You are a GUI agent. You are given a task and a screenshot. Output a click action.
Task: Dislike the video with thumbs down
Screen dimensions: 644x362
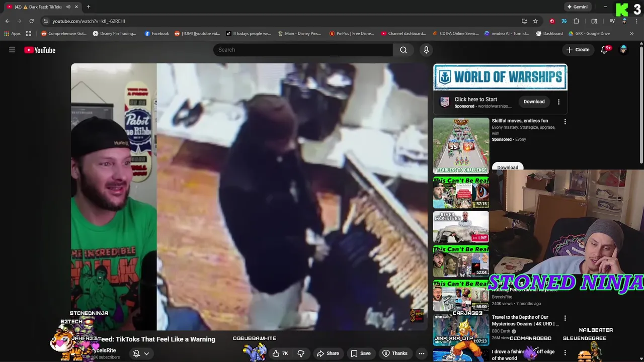(301, 353)
